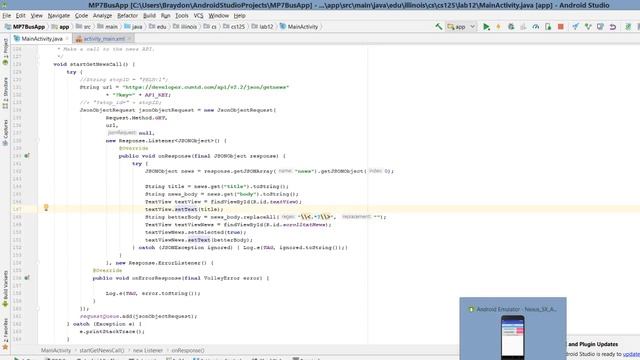This screenshot has width=640, height=360.
Task: Click MainActivity in bottom breadcrumb
Action: pyautogui.click(x=56, y=350)
